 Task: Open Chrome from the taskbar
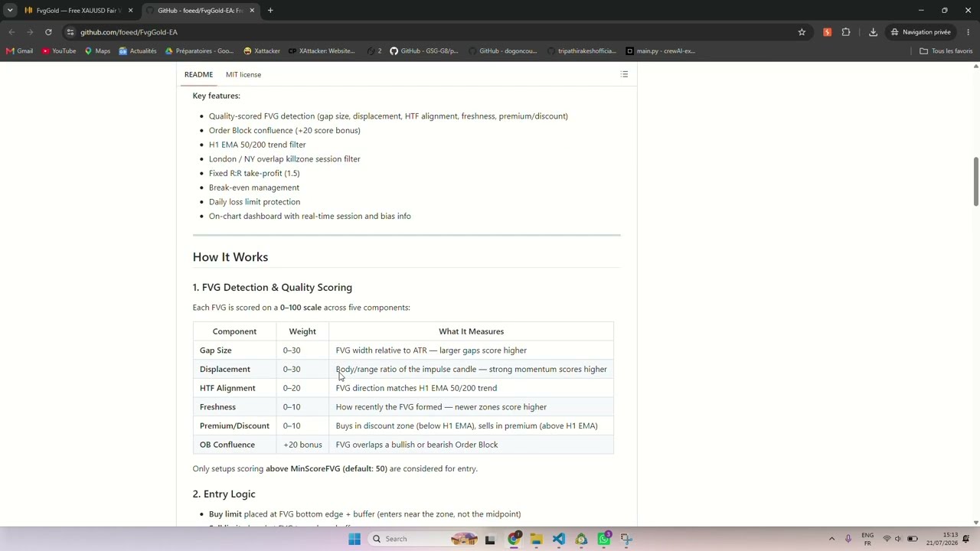(x=514, y=539)
